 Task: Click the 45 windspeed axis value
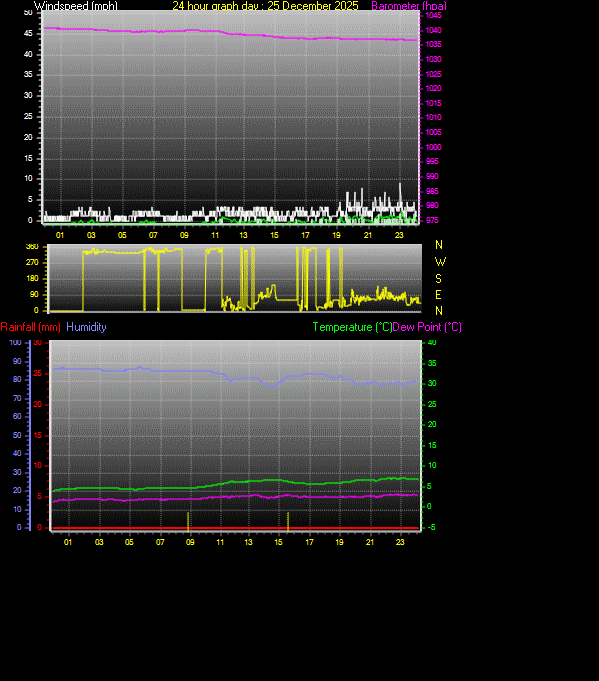click(x=28, y=33)
